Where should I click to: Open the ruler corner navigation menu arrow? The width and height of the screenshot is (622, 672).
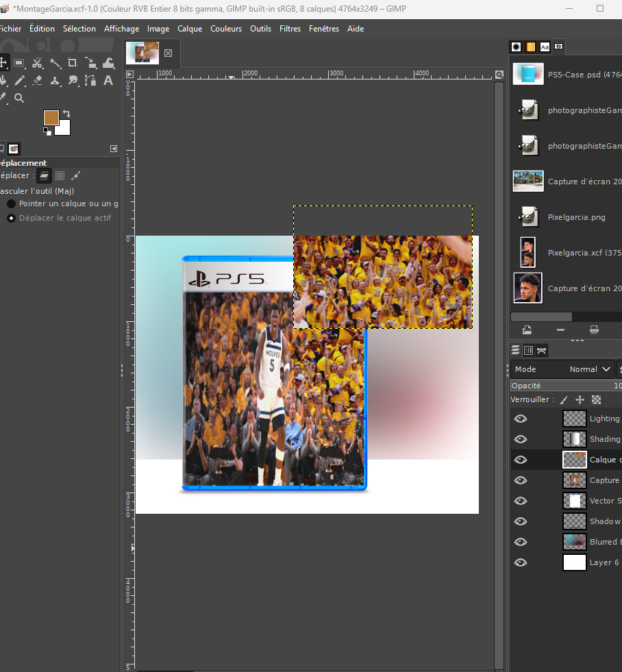pos(130,74)
